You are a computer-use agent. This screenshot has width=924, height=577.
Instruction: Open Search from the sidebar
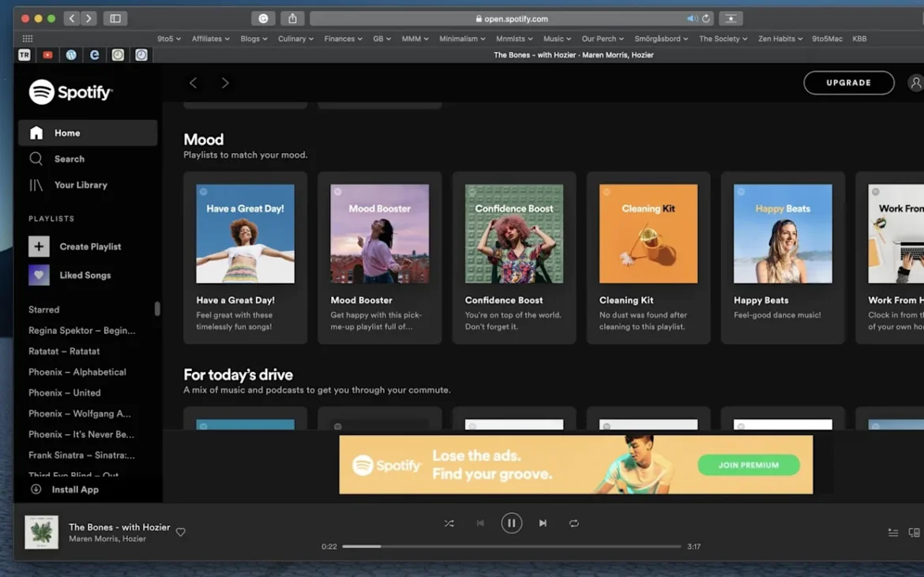pyautogui.click(x=69, y=159)
